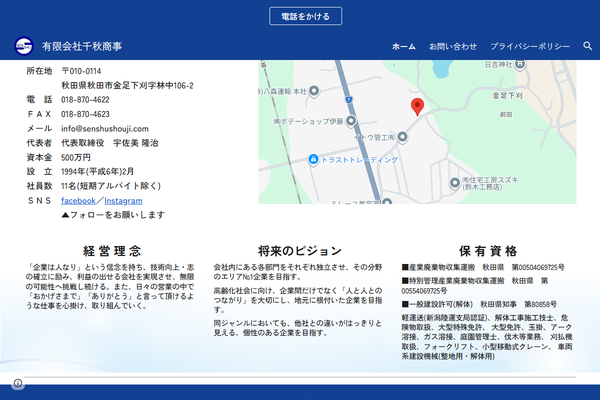This screenshot has width=600, height=400.
Task: Select 住宅工房スズキ map marker
Action: coord(455,183)
